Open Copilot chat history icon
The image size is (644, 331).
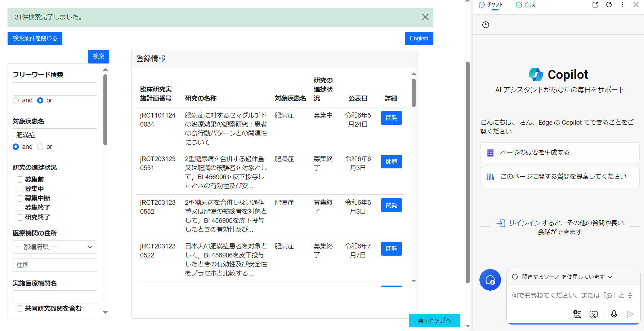pyautogui.click(x=486, y=25)
